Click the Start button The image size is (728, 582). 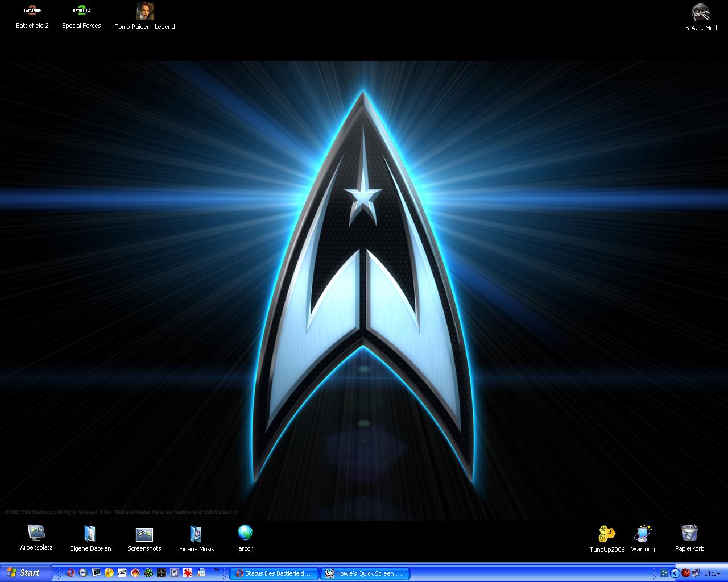pos(26,573)
